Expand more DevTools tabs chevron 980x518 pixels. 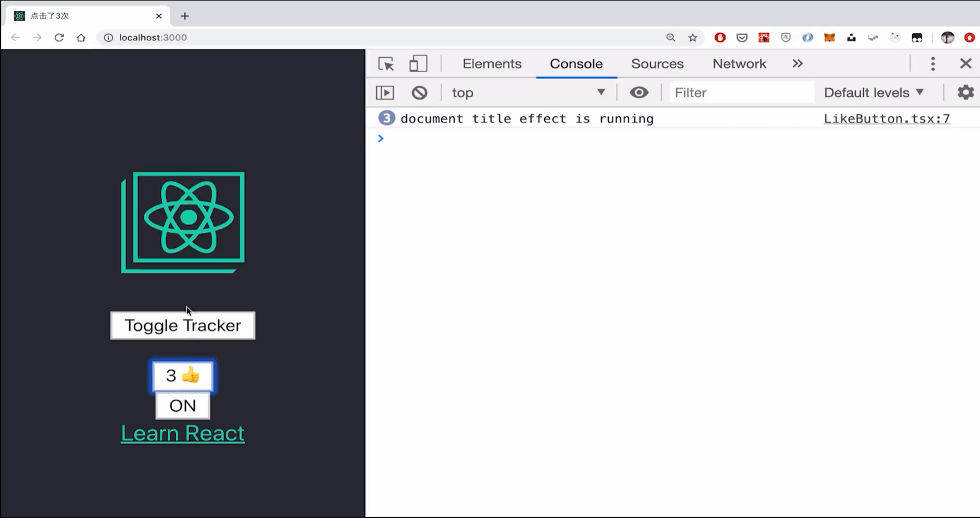(798, 64)
